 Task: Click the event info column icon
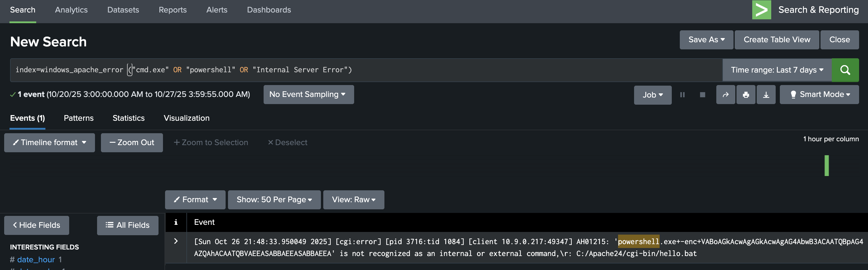175,222
